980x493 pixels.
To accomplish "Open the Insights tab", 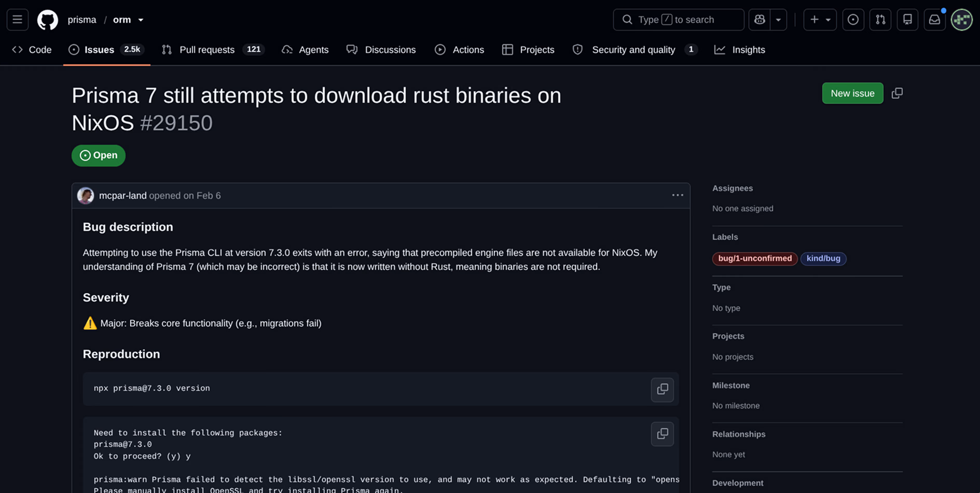I will pos(740,50).
